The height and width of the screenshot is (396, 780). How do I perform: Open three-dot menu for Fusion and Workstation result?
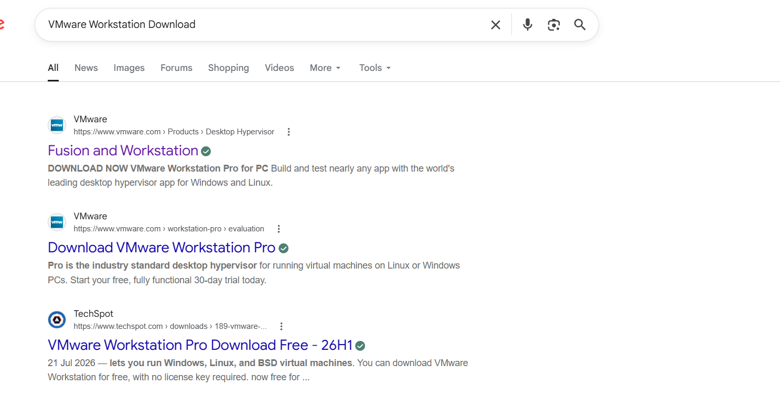click(289, 132)
